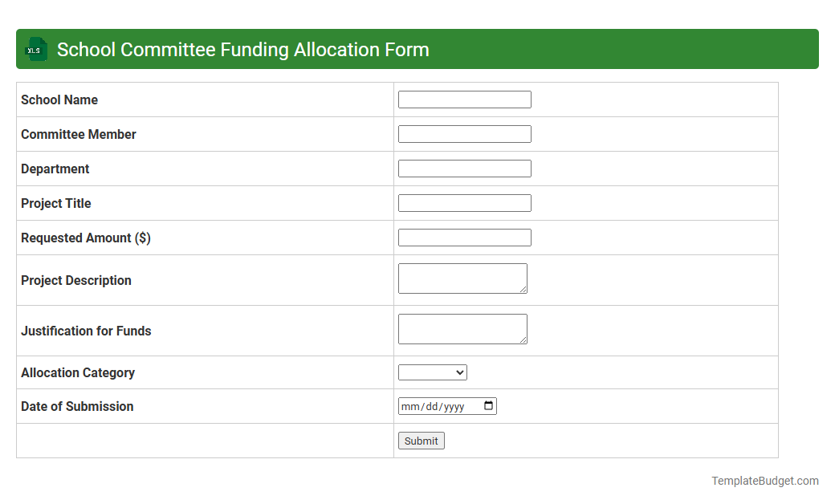The height and width of the screenshot is (504, 835).
Task: Select the Department input field
Action: click(464, 168)
